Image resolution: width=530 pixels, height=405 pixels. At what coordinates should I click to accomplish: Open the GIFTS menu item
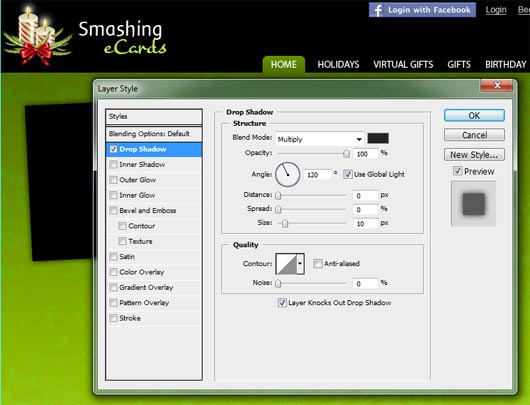[459, 64]
